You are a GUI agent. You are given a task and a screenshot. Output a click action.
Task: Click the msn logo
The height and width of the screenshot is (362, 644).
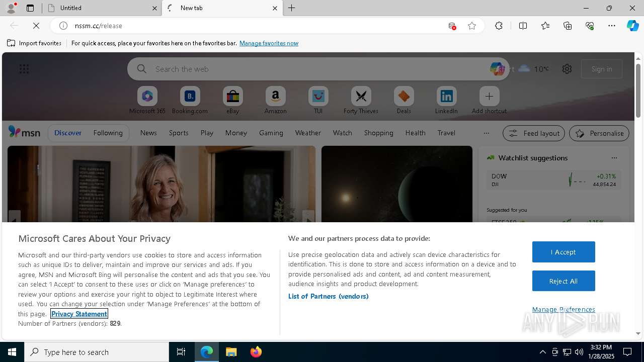pos(24,132)
